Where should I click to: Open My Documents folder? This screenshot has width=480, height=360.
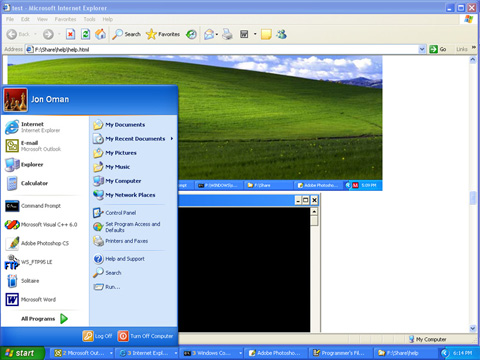click(x=133, y=125)
